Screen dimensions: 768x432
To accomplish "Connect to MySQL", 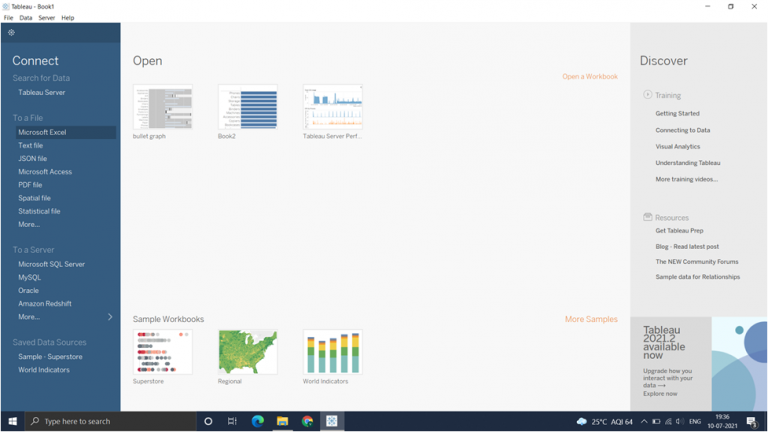I will (x=29, y=278).
